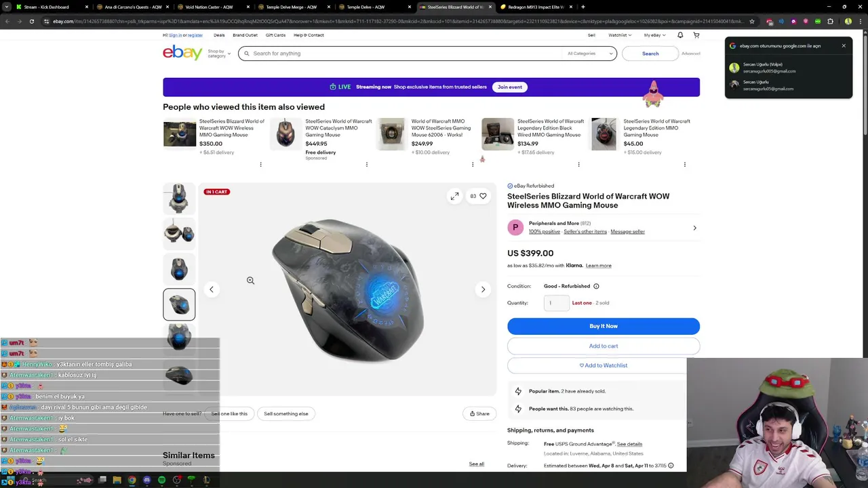Image resolution: width=868 pixels, height=488 pixels.
Task: Open more options for the $350.00 mouse listing
Action: pos(260,165)
